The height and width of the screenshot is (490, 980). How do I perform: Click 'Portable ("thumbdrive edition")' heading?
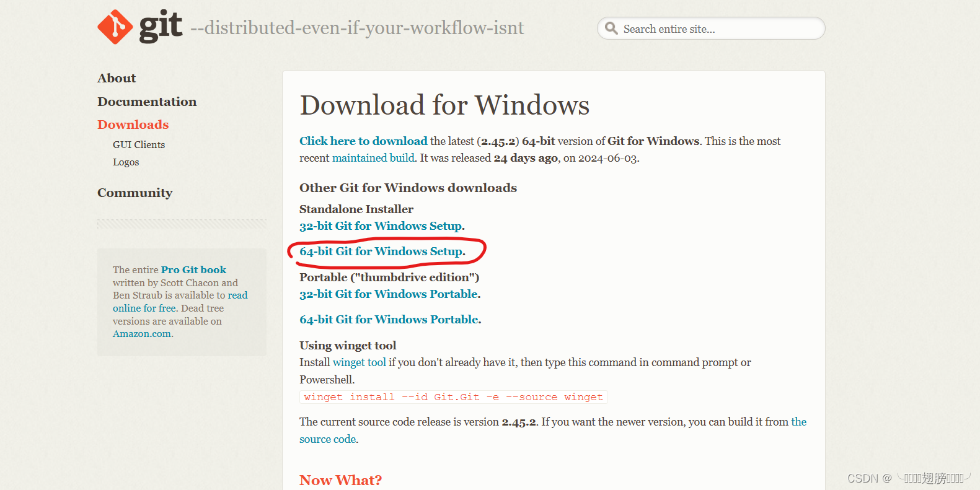tap(389, 278)
